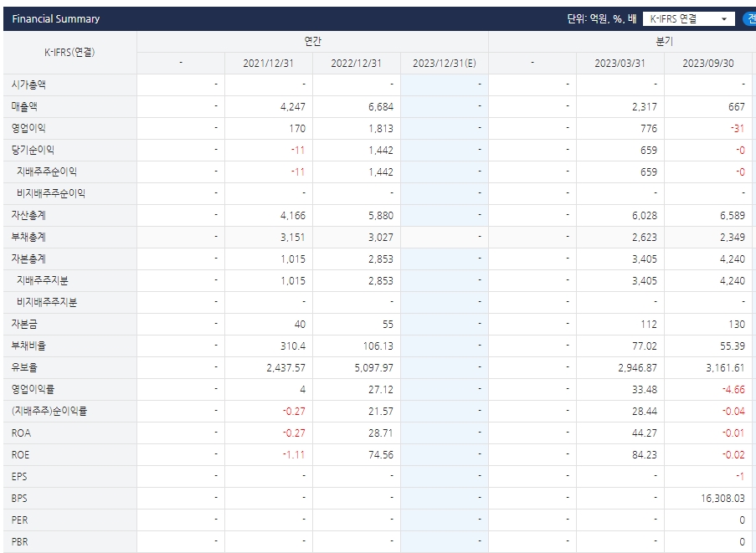This screenshot has height=553, width=756.
Task: Click the 2023/03/31 column header
Action: click(620, 63)
